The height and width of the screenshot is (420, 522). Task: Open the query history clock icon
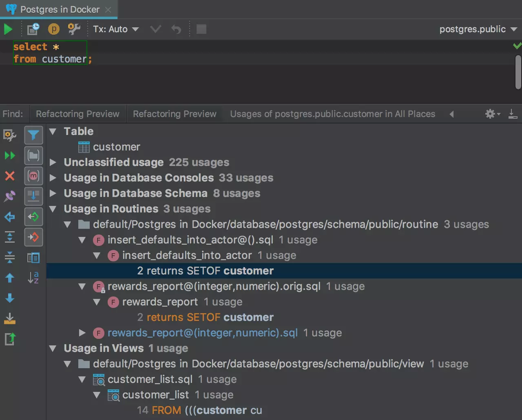[x=33, y=29]
